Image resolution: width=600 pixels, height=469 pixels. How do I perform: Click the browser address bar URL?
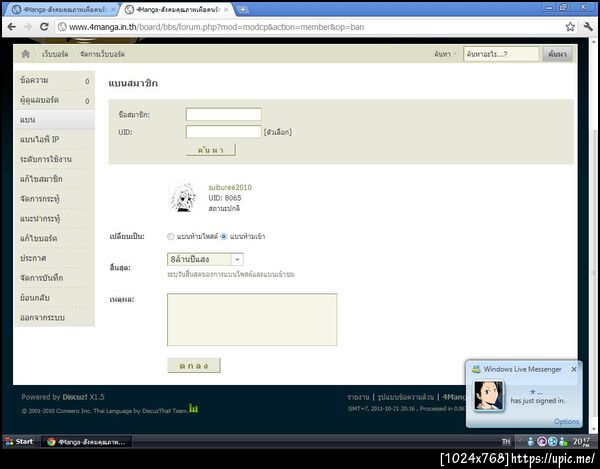pyautogui.click(x=216, y=27)
